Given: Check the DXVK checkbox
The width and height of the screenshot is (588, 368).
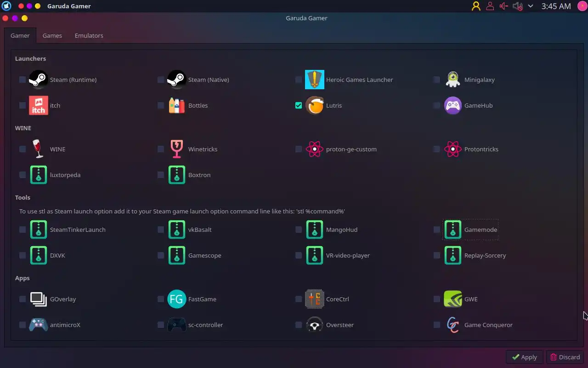Looking at the screenshot, I should click(x=23, y=255).
